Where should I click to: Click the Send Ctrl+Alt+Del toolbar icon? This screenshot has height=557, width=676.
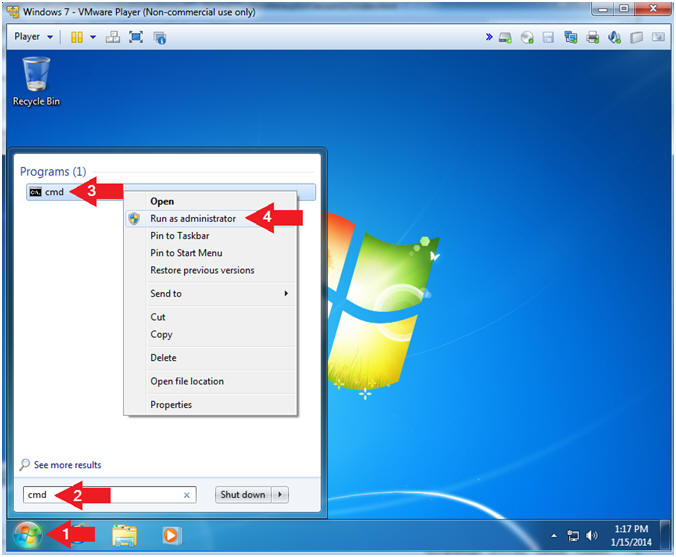click(x=113, y=37)
